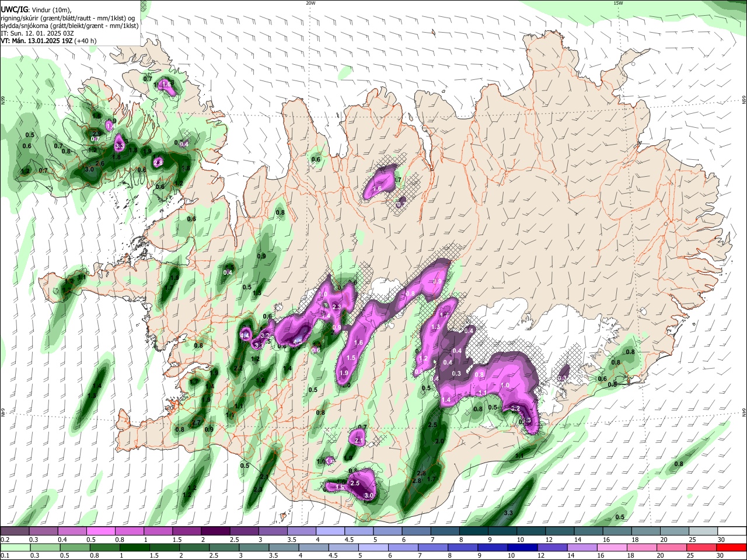The width and height of the screenshot is (747, 560).
Task: Select the navy blue swatch labeled 10 on rain scale
Action: (x=521, y=547)
